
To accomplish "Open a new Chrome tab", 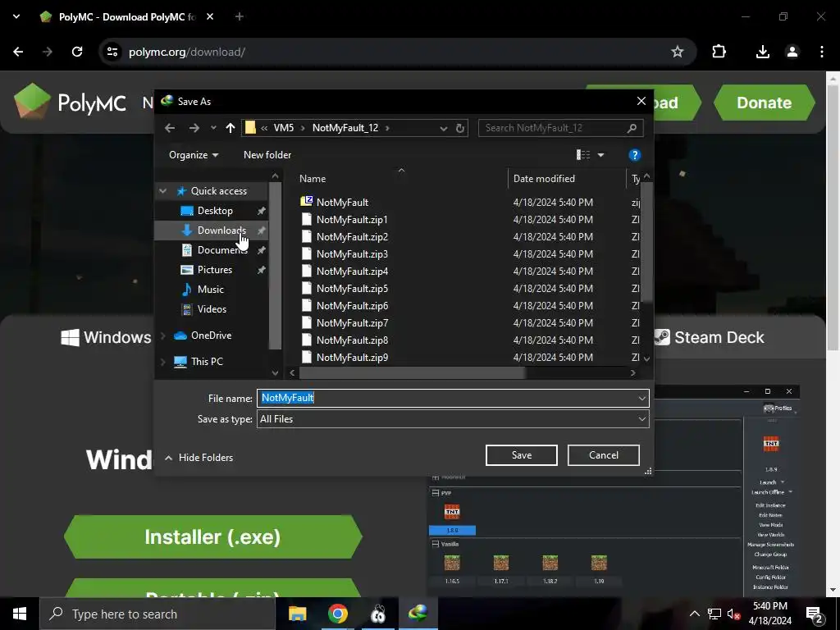I will point(240,16).
